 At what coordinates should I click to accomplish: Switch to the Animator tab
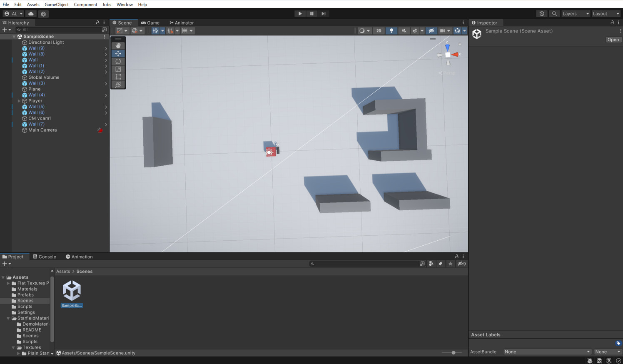[x=182, y=22]
